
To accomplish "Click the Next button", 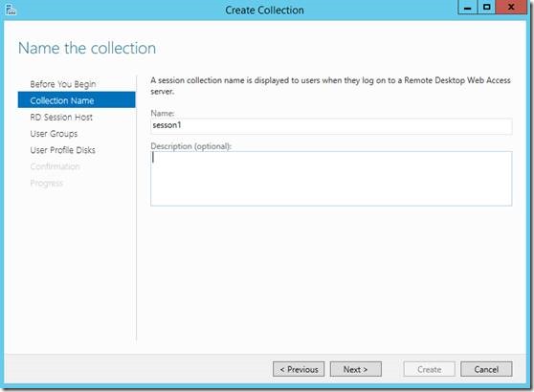I will tap(356, 369).
